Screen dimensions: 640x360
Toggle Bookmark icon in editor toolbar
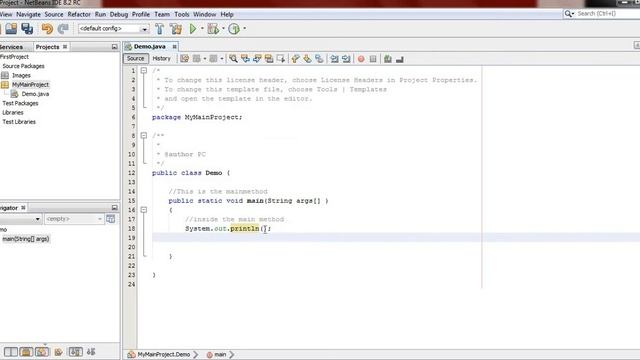[x=319, y=59]
